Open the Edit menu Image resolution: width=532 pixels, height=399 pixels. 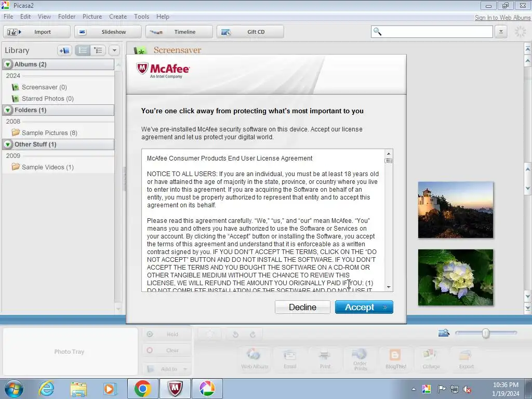click(x=25, y=17)
